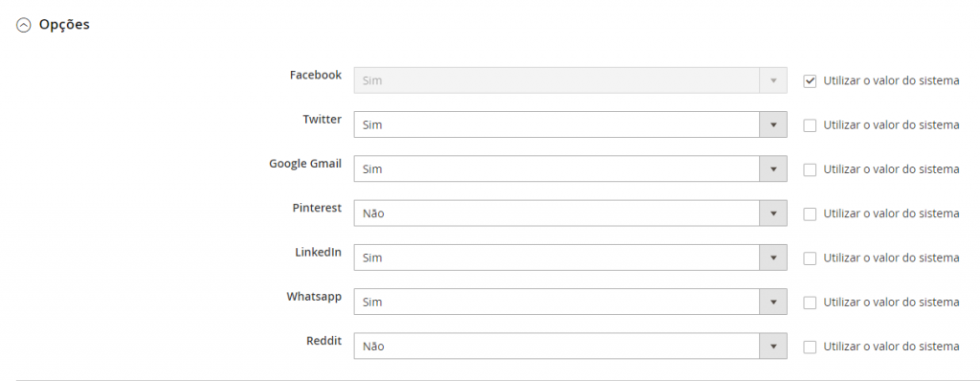
Task: Click the Twitter dropdown arrow button
Action: pyautogui.click(x=773, y=125)
